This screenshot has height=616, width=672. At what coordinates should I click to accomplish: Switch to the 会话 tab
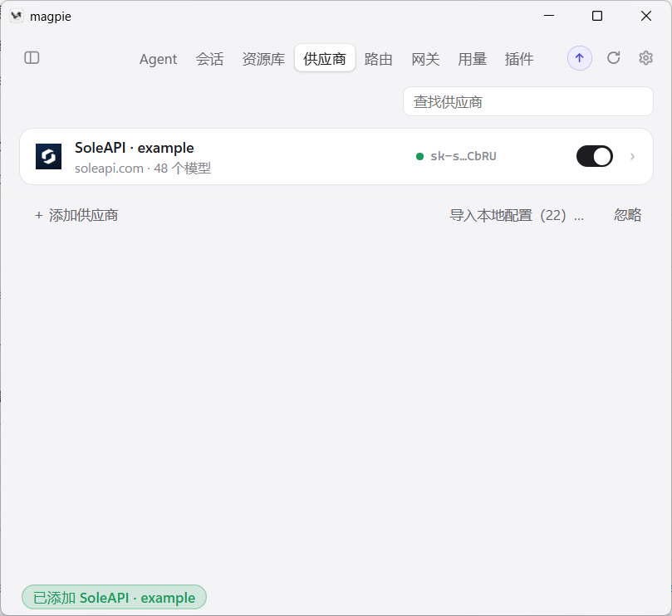[x=209, y=59]
